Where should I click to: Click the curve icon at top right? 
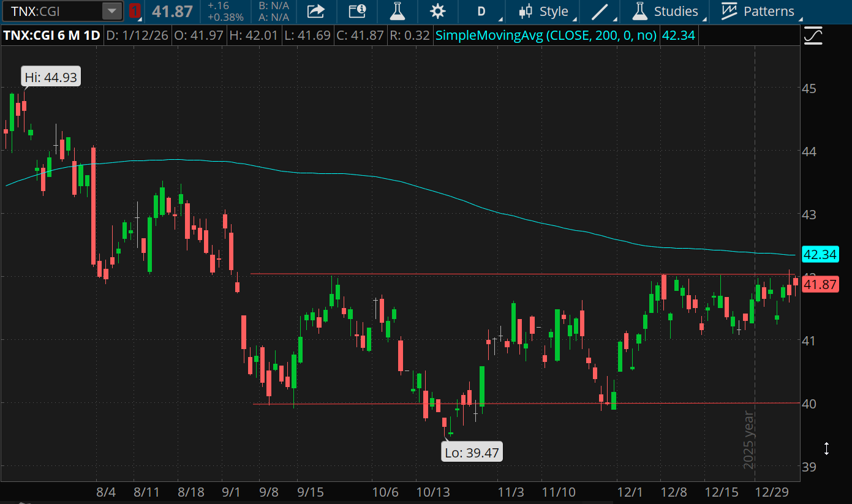click(813, 36)
